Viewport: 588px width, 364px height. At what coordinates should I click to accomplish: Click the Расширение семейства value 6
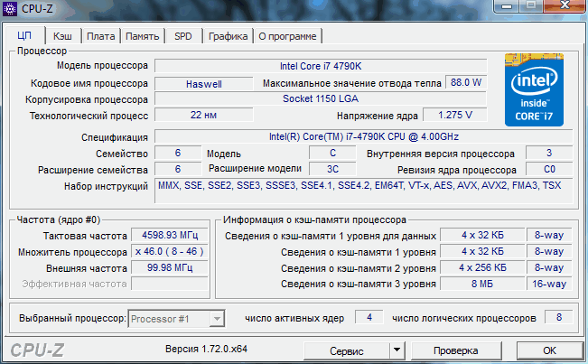[x=178, y=169]
